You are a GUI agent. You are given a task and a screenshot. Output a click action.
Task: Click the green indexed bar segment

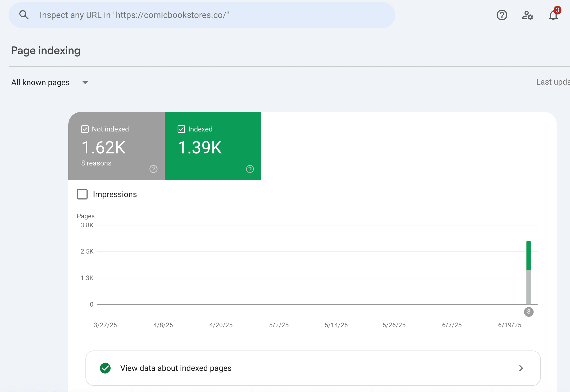click(x=528, y=255)
